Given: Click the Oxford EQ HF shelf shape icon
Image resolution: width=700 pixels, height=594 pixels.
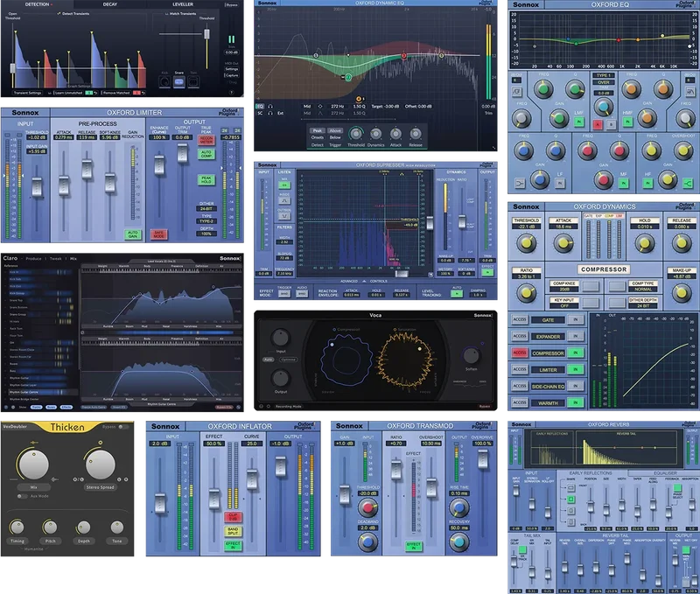Looking at the screenshot, I should click(x=688, y=183).
